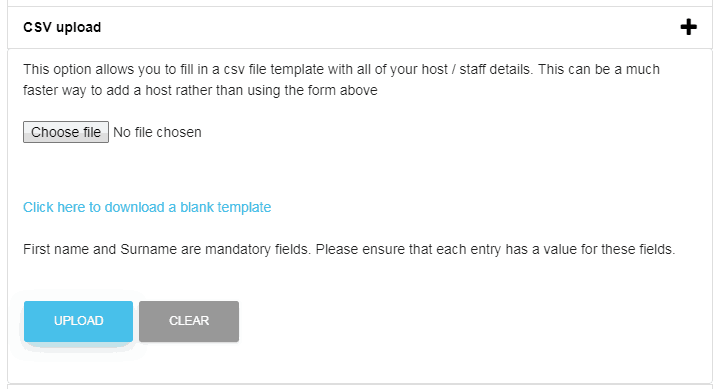Submit the CSV with the blue UPLOAD button

pyautogui.click(x=78, y=321)
